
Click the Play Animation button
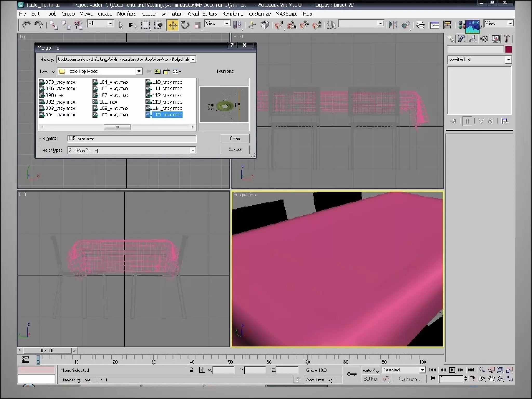(x=452, y=370)
